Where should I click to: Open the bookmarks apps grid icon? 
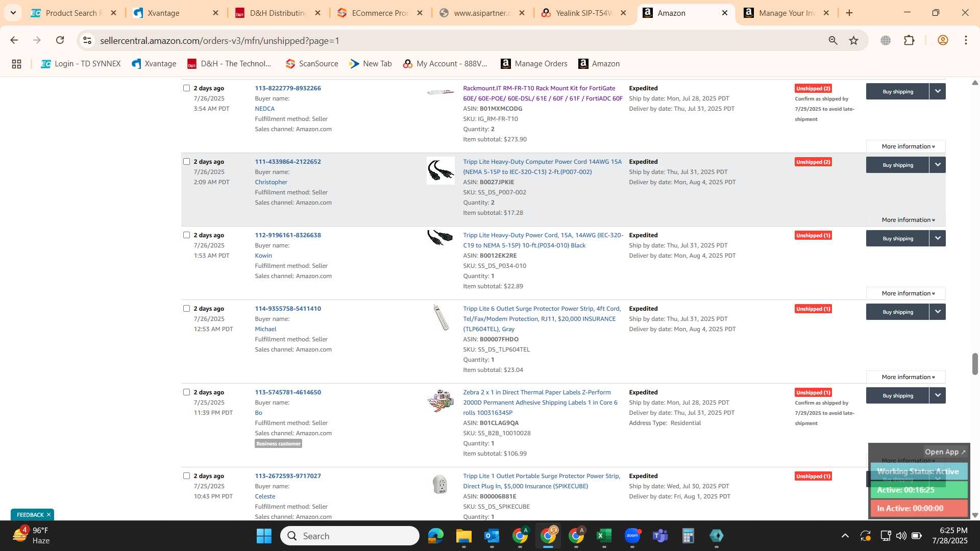click(x=16, y=64)
